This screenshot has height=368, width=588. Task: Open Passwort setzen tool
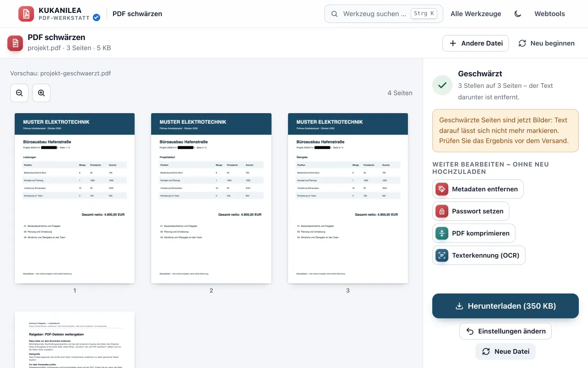click(x=471, y=211)
